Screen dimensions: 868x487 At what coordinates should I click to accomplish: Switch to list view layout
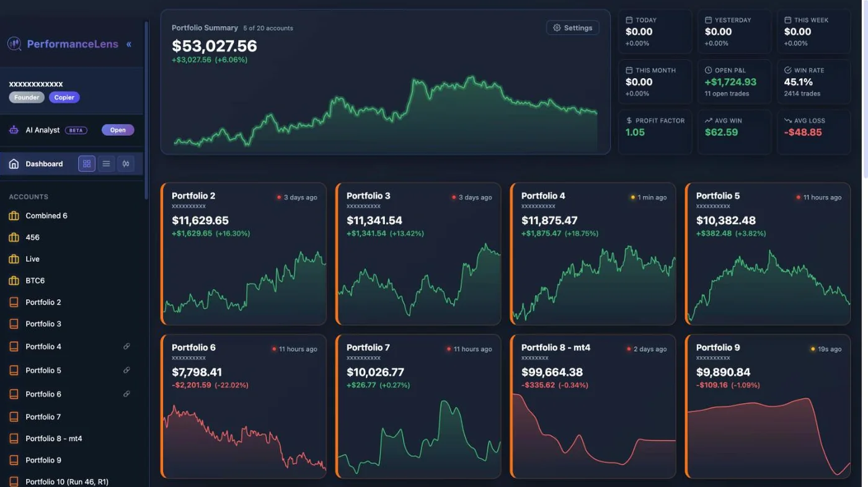coord(106,164)
